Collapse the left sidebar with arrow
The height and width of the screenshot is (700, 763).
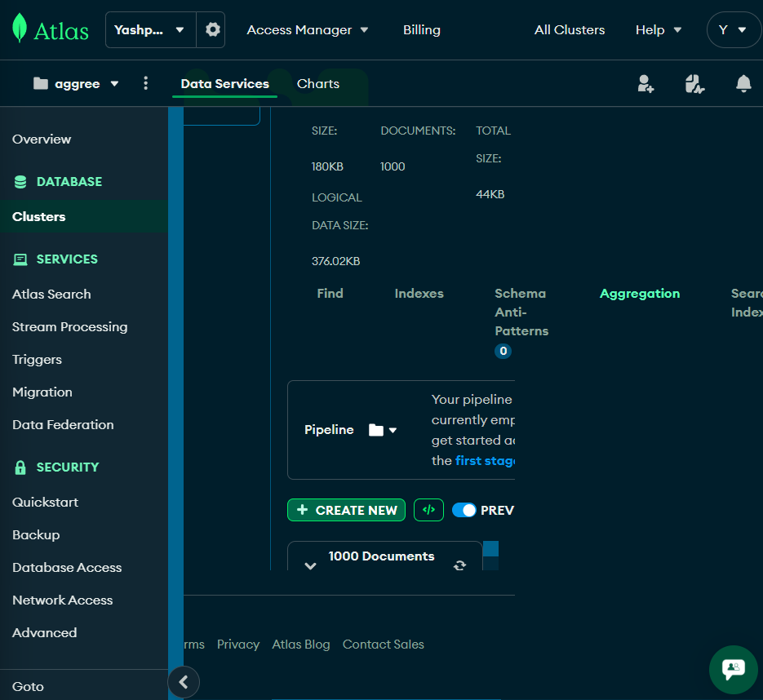coord(184,682)
